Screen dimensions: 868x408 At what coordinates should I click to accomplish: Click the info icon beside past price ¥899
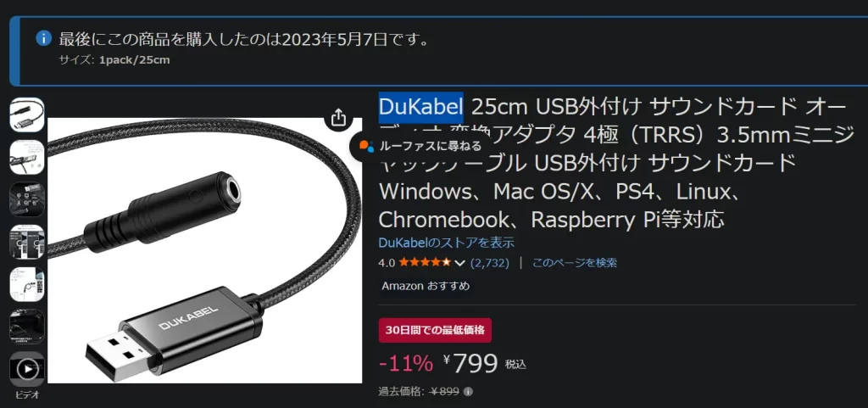[468, 392]
